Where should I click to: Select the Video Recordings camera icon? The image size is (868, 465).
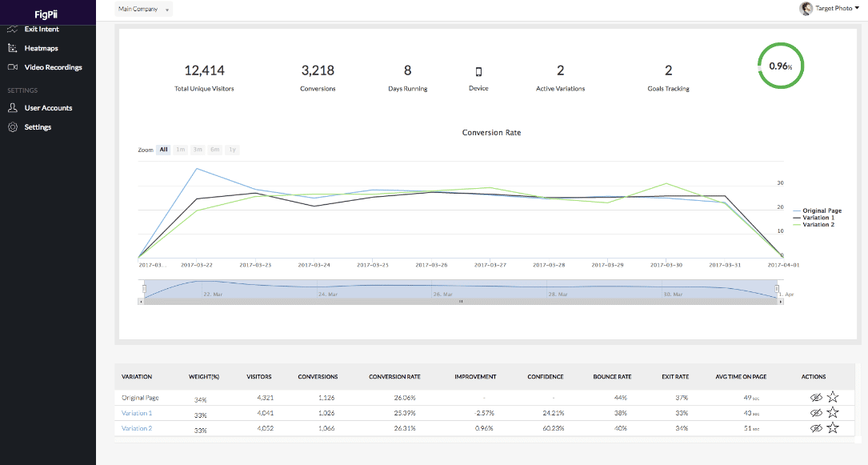click(13, 67)
